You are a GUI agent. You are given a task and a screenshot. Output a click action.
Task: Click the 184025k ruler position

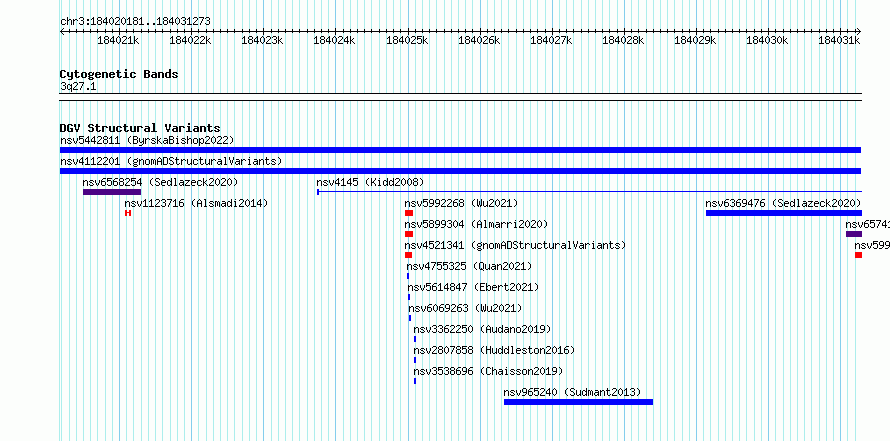(x=407, y=40)
